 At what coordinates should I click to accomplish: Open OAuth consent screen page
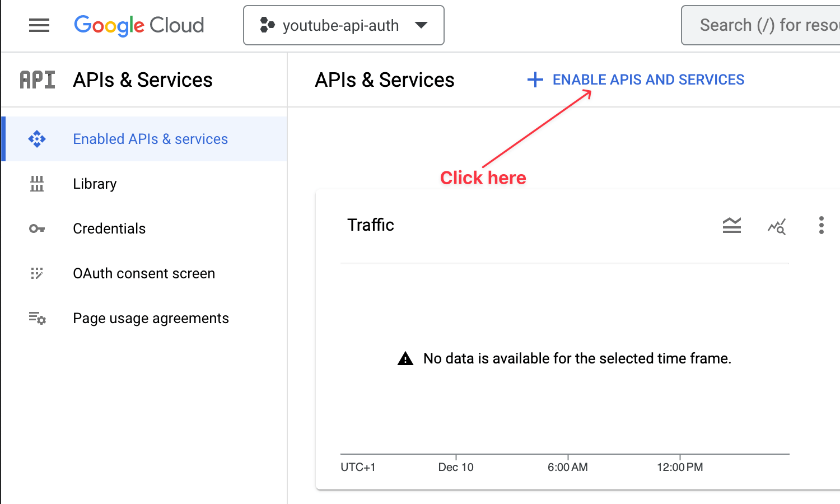(x=144, y=273)
